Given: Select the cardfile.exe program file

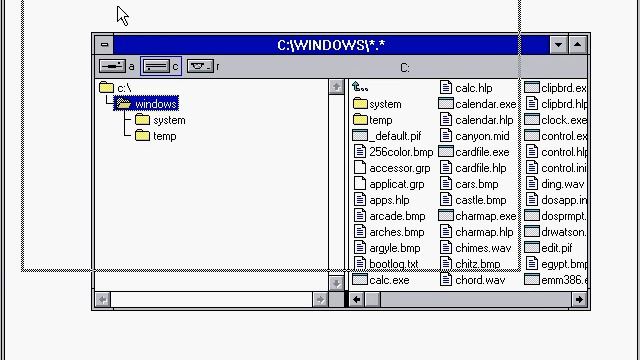Looking at the screenshot, I should point(474,152).
